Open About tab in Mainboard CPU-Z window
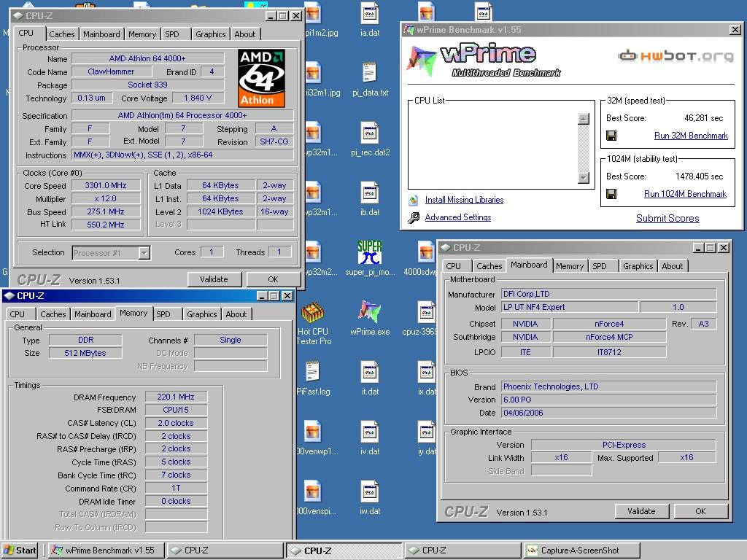 672,266
